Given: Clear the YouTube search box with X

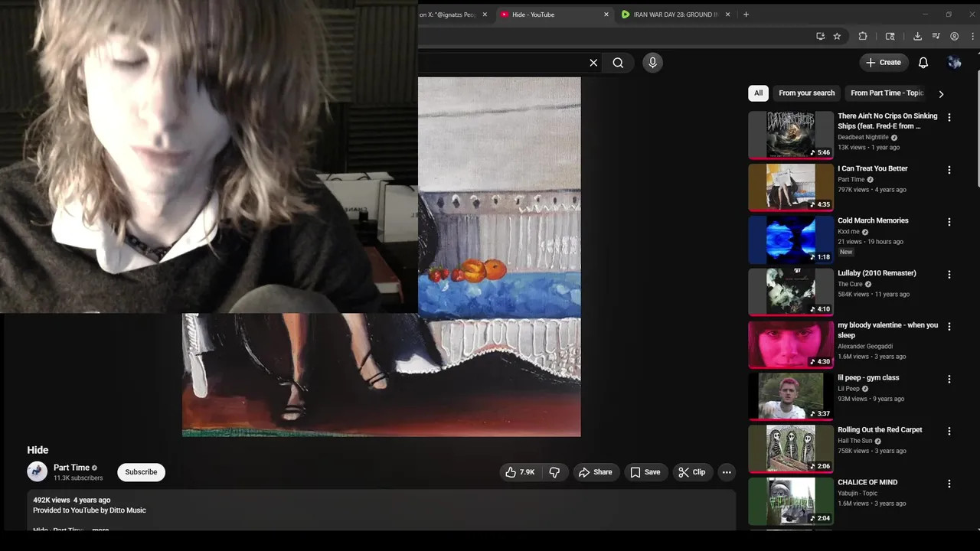Looking at the screenshot, I should coord(593,63).
